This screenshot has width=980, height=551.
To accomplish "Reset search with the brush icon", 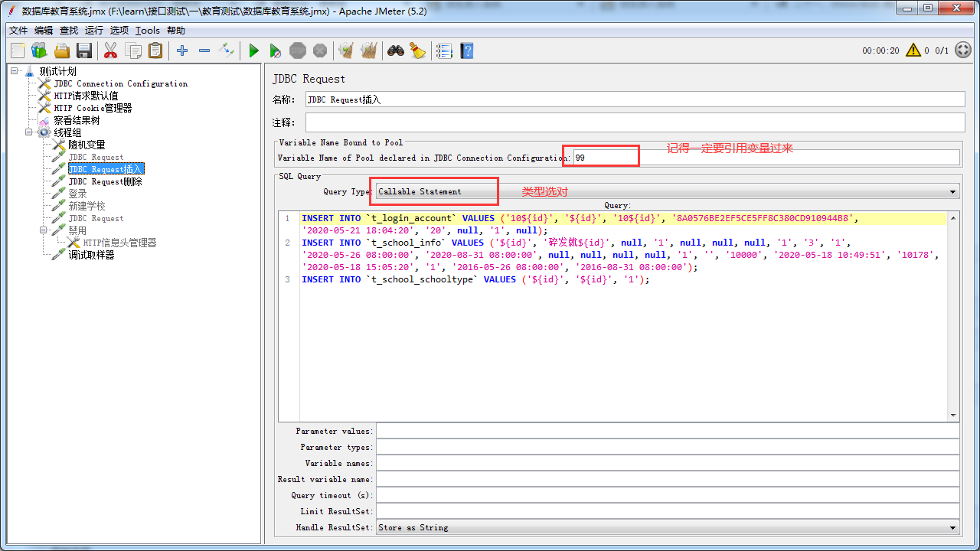I will pos(417,51).
